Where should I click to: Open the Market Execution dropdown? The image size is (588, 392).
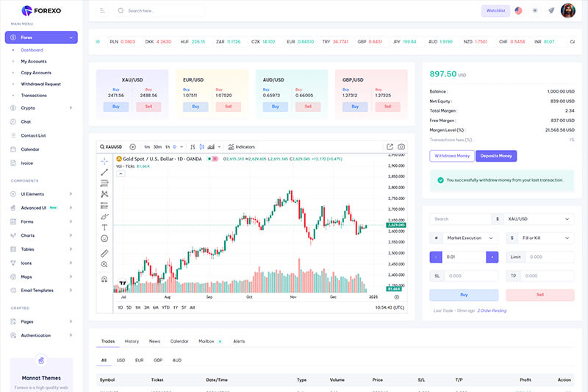point(470,238)
